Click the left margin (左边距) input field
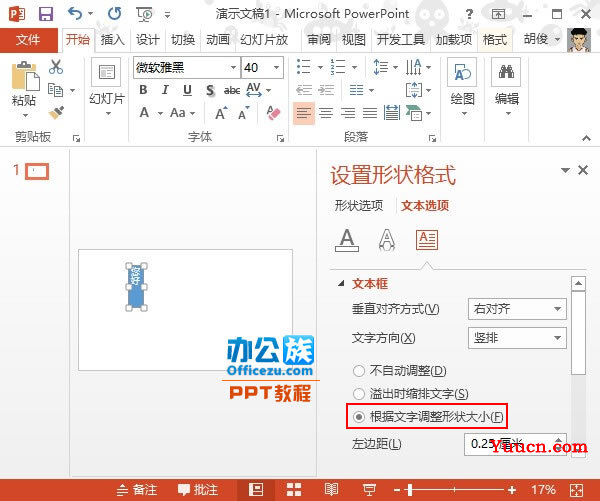This screenshot has height=501, width=600. pos(509,444)
